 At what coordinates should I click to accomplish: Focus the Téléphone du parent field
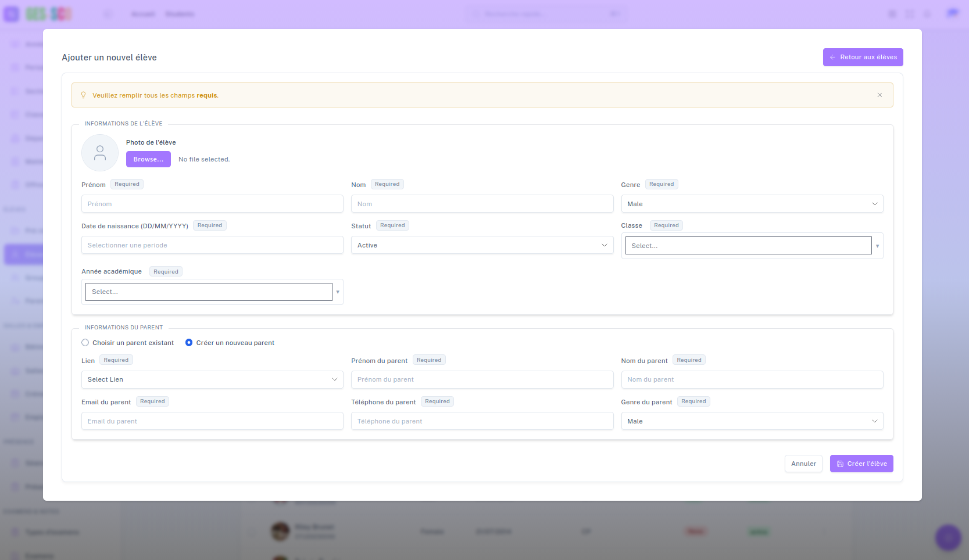pos(482,421)
